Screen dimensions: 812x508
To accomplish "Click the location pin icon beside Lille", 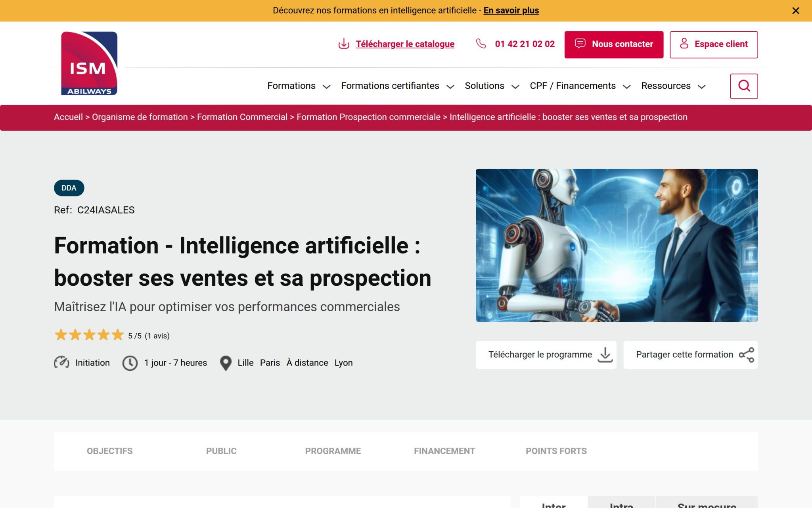I will click(x=226, y=363).
